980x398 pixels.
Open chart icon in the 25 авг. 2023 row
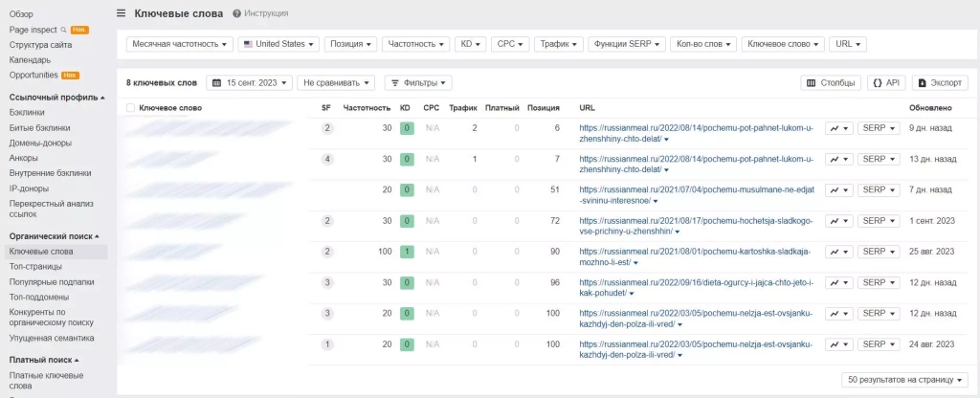[x=838, y=252]
